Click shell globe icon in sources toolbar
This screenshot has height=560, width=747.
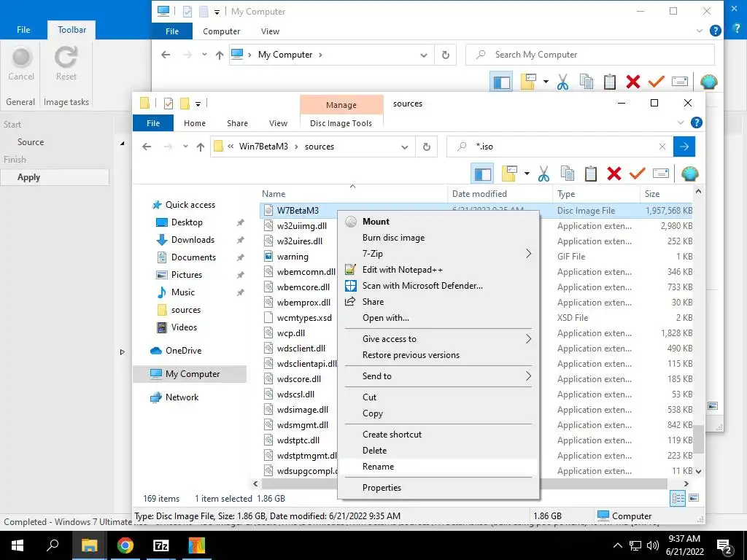click(689, 174)
